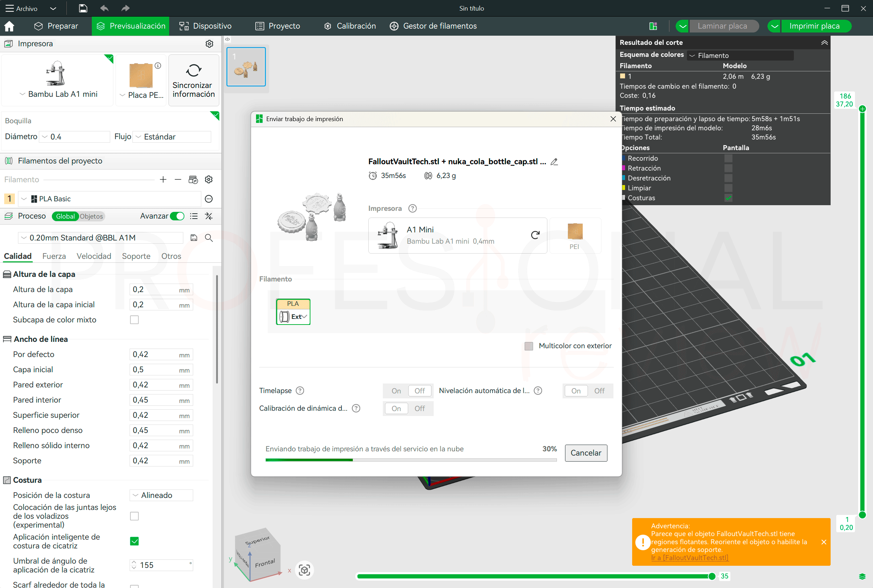Click the compare presets icon beside Avanzar
The height and width of the screenshot is (588, 873).
coord(209,216)
